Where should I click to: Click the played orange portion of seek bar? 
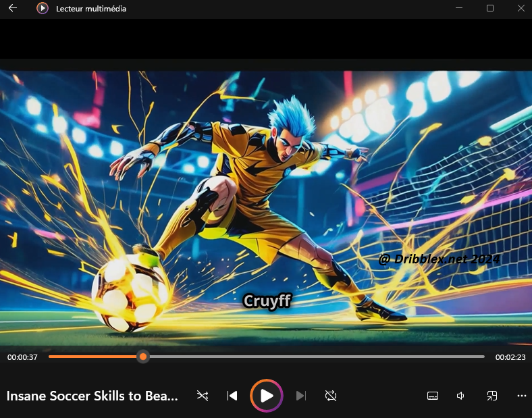[95, 357]
